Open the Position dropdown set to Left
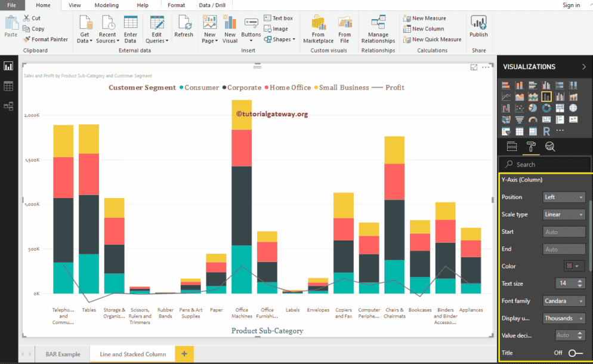 pos(564,197)
